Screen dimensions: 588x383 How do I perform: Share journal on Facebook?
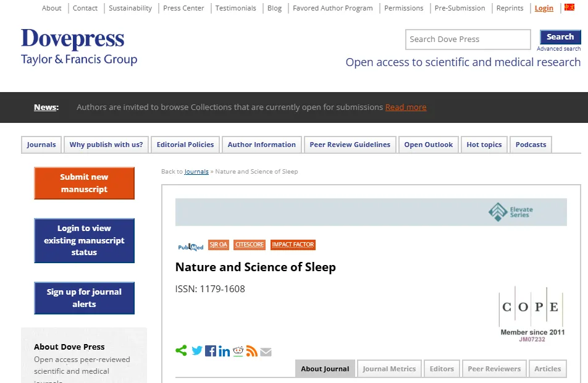[x=211, y=351]
